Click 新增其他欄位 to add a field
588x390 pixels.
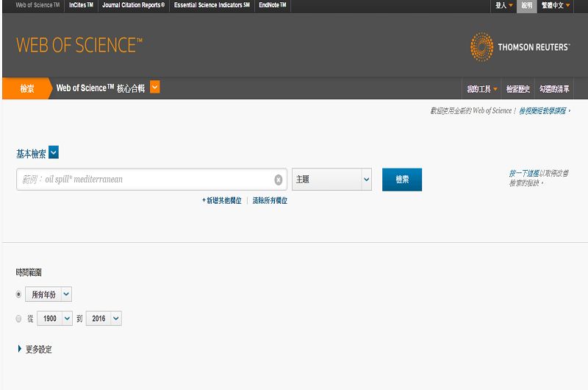[222, 200]
